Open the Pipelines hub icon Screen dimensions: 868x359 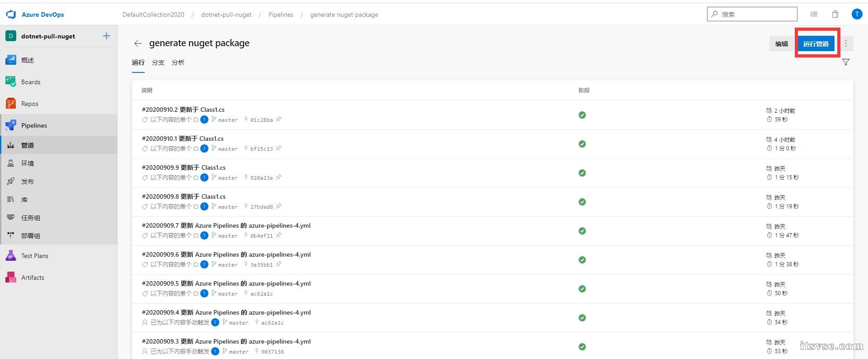click(11, 125)
